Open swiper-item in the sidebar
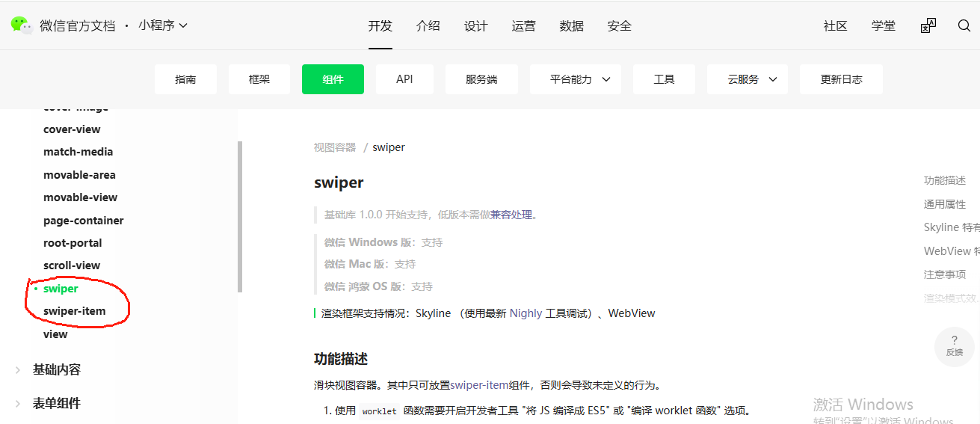The width and height of the screenshot is (980, 424). pyautogui.click(x=75, y=311)
